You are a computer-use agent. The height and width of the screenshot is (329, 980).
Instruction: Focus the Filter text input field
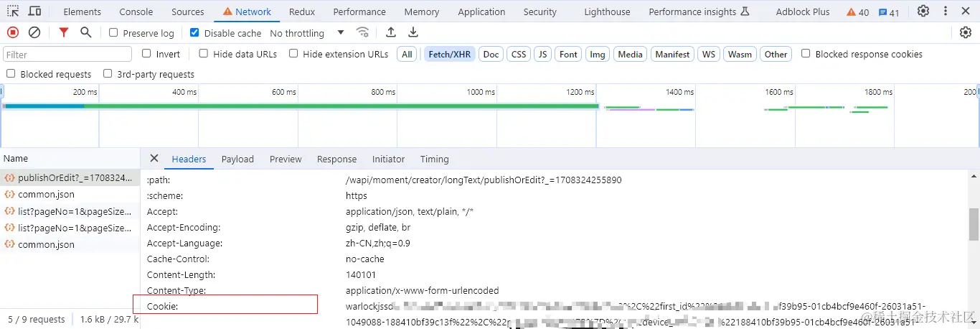[x=67, y=54]
